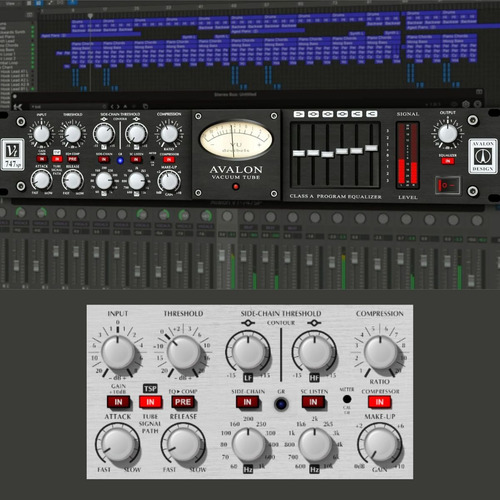Click the VU meter on the black rack
The width and height of the screenshot is (500, 500).
coord(236,140)
